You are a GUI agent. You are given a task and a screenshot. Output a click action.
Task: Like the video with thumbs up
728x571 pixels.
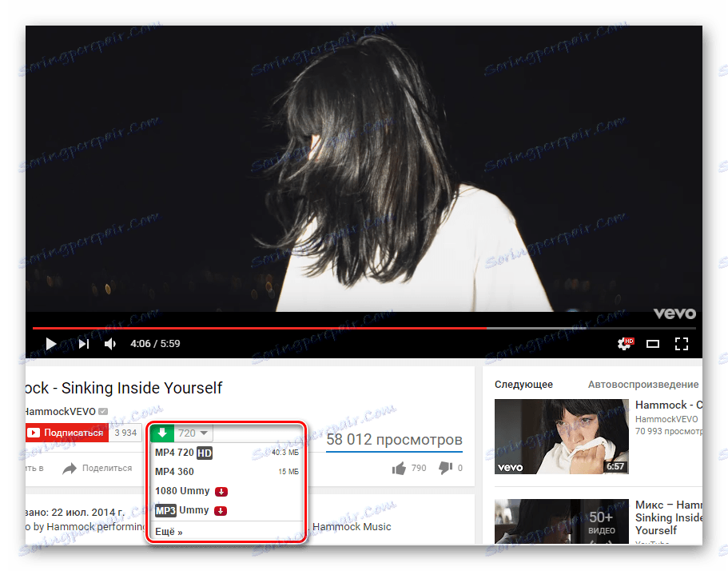pyautogui.click(x=399, y=469)
